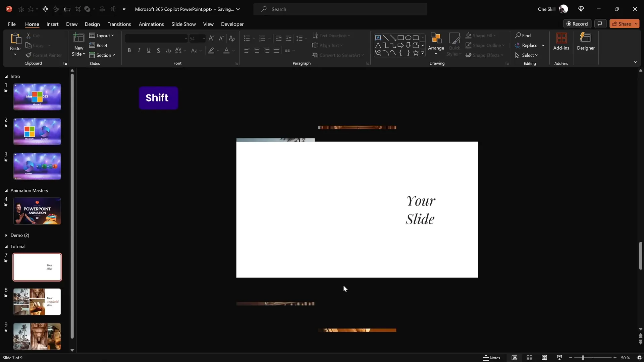Switch to the Transitions tab

point(119,24)
